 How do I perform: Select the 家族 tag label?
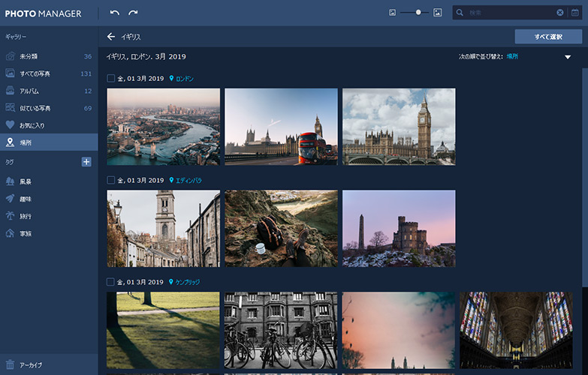click(26, 233)
